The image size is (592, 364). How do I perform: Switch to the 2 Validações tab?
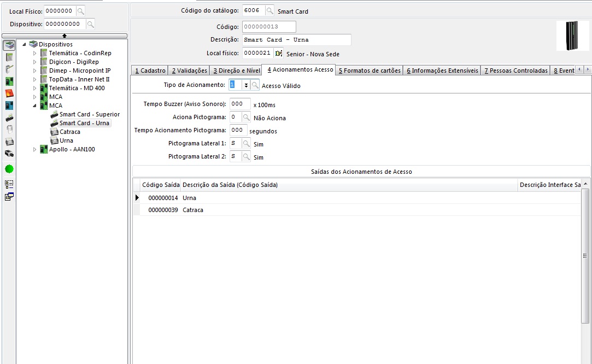coord(189,71)
